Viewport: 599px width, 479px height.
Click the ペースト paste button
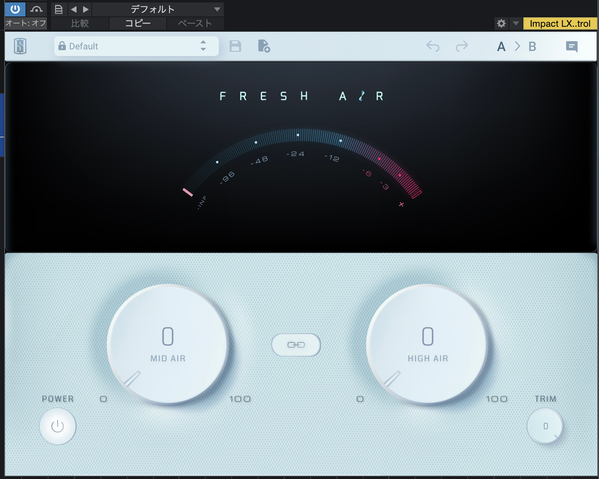click(195, 23)
